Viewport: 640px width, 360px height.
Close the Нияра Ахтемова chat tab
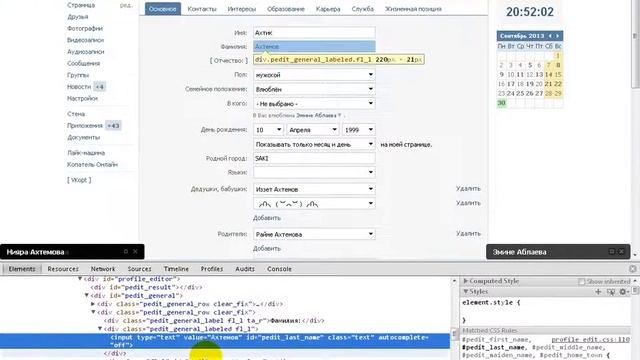(x=135, y=251)
